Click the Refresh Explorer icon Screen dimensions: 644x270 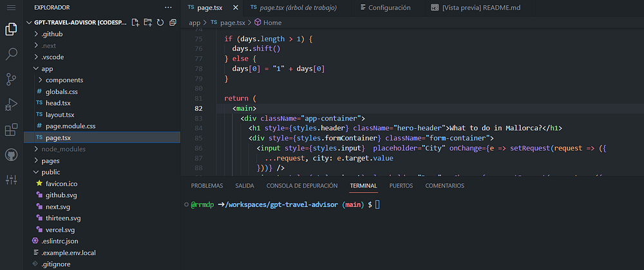point(160,23)
